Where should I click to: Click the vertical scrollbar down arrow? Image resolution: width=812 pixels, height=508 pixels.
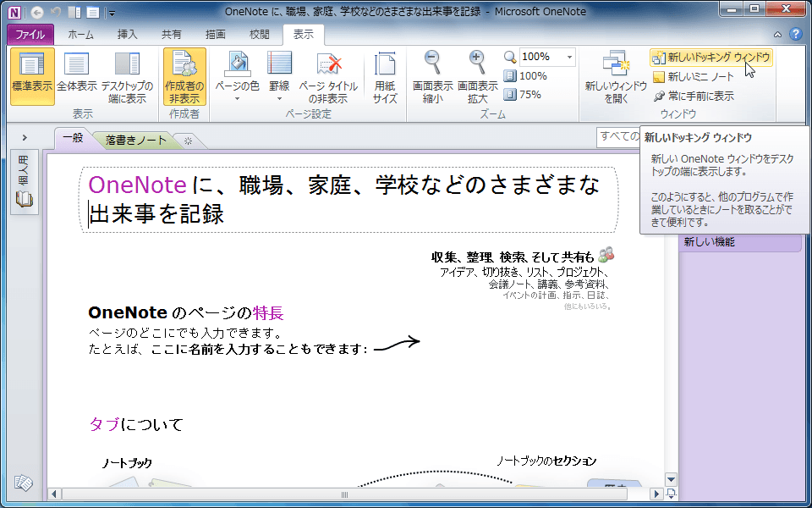click(x=671, y=479)
